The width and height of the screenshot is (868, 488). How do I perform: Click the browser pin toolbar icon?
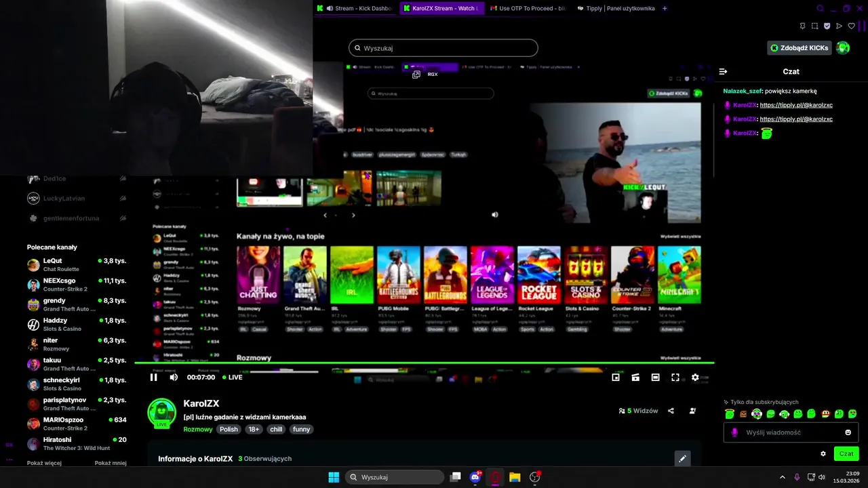pyautogui.click(x=802, y=26)
